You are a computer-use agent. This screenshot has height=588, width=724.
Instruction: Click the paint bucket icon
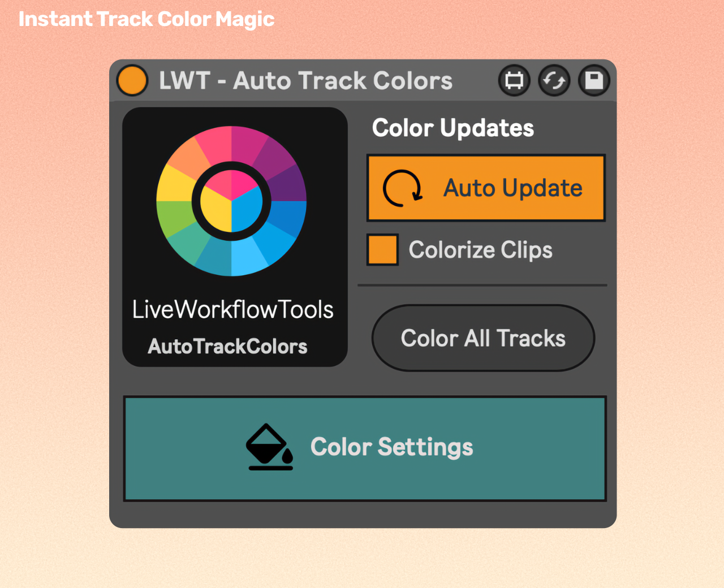tap(270, 447)
